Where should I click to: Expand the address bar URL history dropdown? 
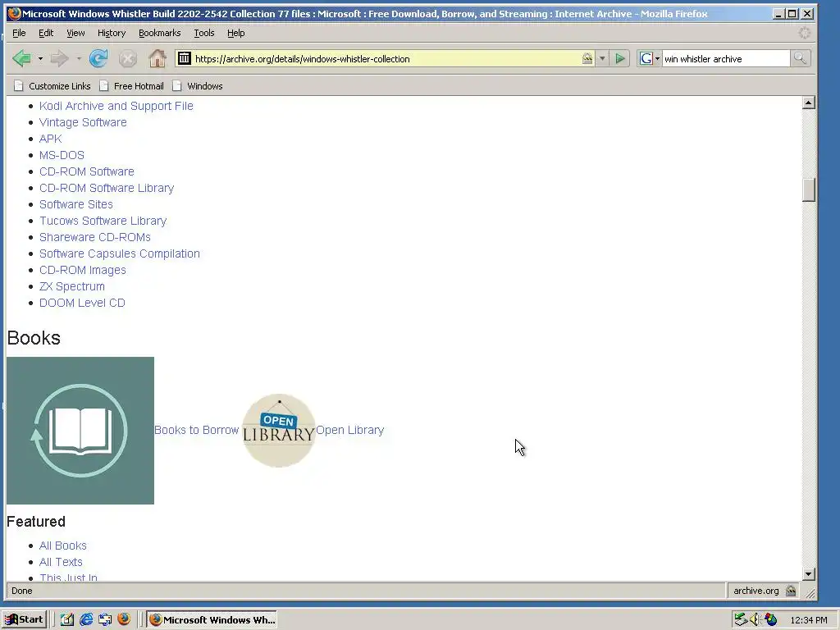tap(602, 58)
